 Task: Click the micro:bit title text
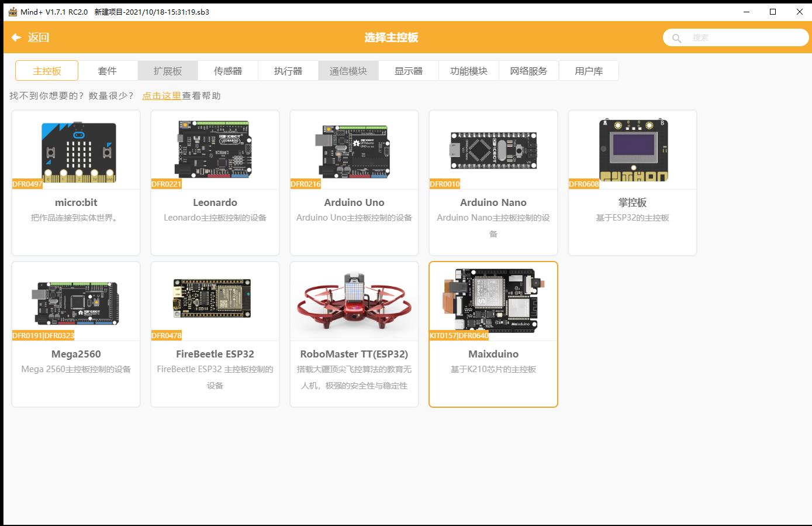click(x=76, y=202)
